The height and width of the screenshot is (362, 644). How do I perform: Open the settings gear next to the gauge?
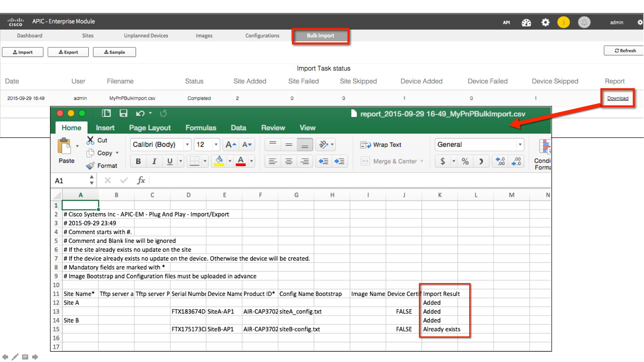click(x=545, y=22)
